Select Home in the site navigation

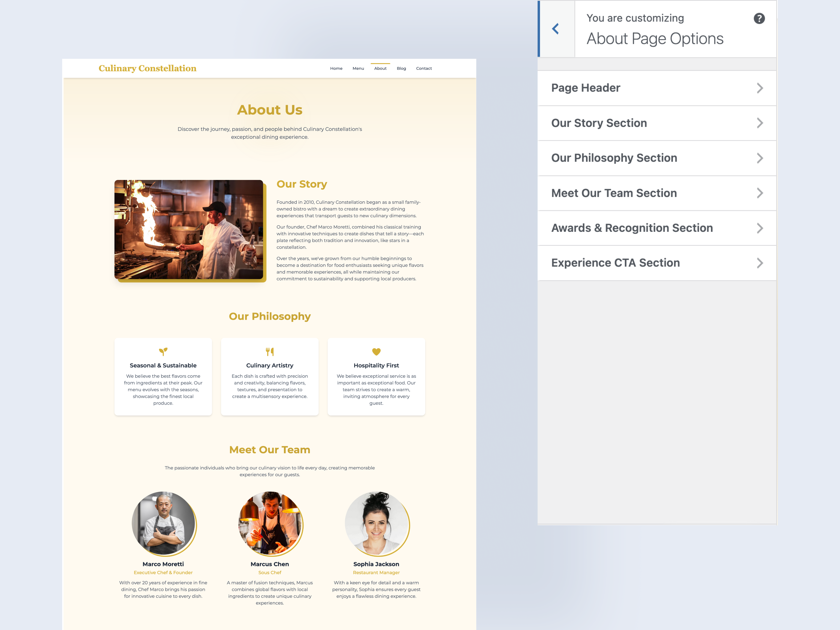336,68
